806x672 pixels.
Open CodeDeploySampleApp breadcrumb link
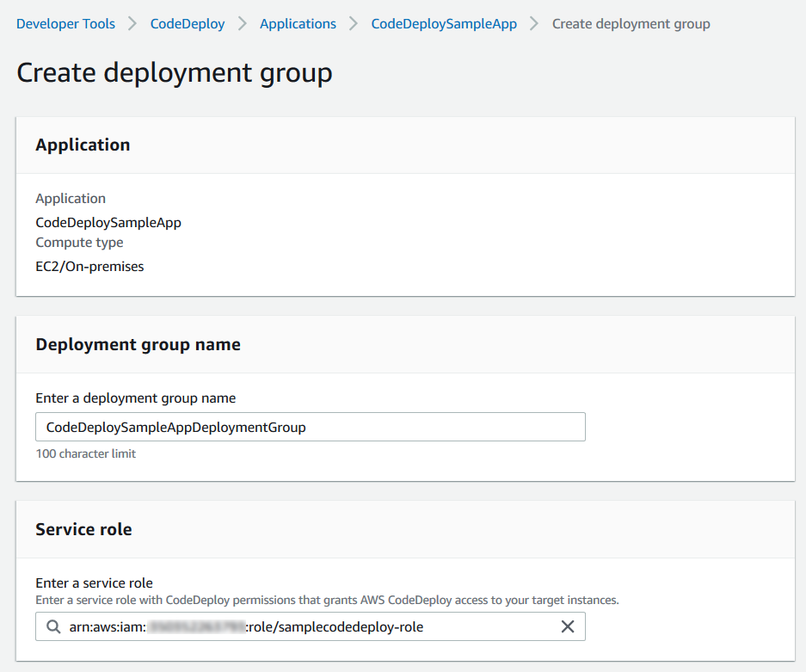point(444,23)
